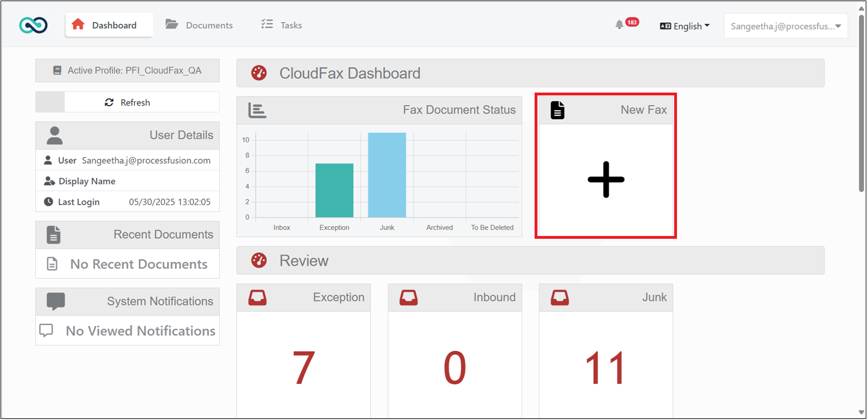Click the 183 notification badge

[x=632, y=22]
